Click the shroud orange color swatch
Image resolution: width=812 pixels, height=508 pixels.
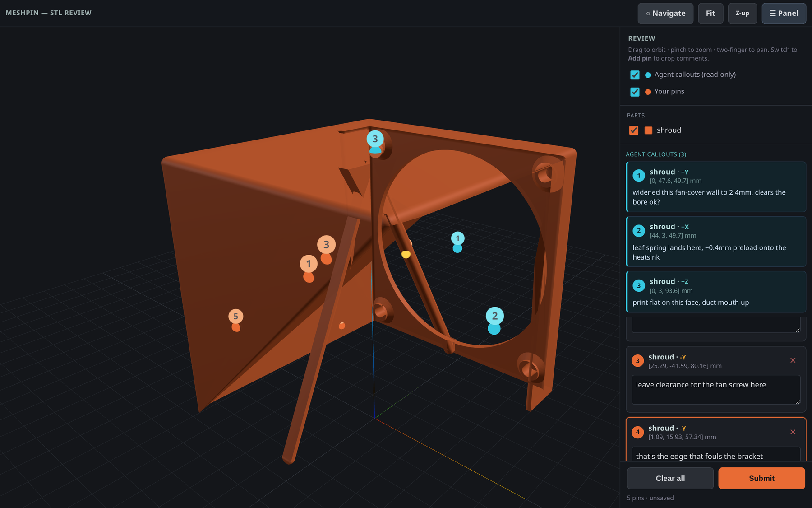(x=648, y=130)
